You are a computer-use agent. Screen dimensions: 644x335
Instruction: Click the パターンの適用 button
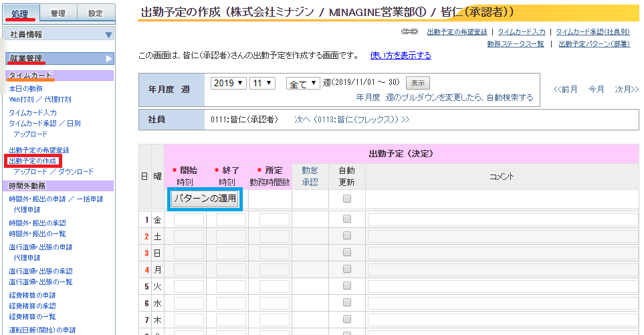[205, 199]
